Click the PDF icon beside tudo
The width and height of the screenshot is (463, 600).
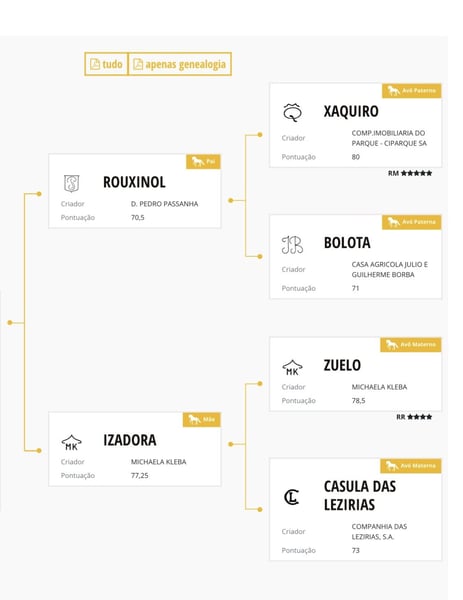[x=95, y=64]
